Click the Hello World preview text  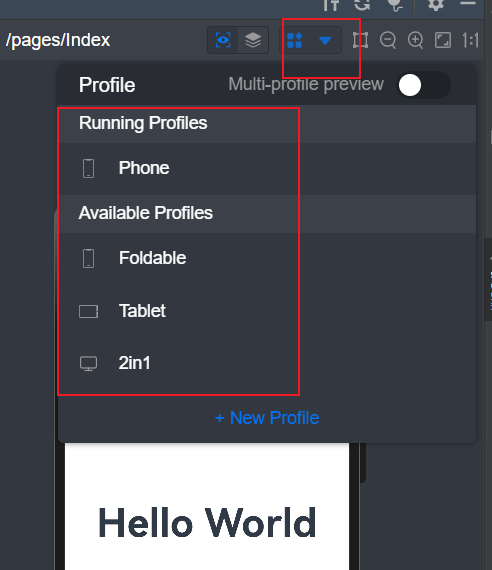pyautogui.click(x=207, y=523)
